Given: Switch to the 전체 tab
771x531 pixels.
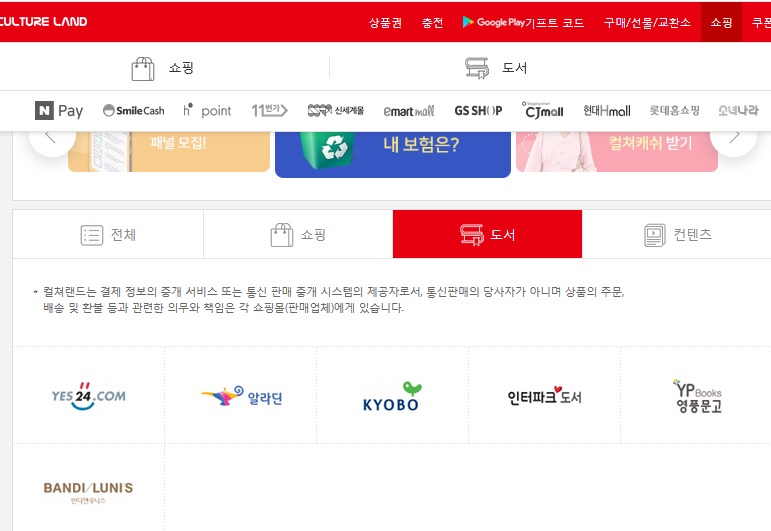Looking at the screenshot, I should pos(108,234).
